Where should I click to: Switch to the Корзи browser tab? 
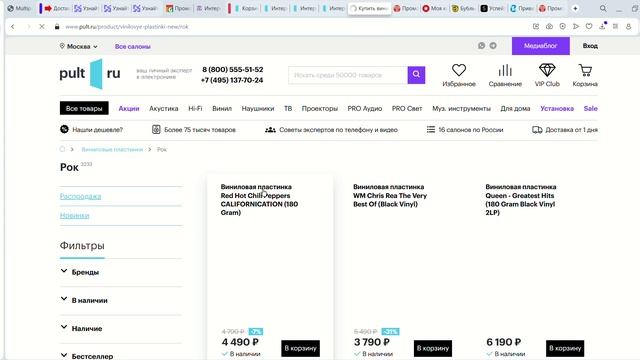click(245, 8)
